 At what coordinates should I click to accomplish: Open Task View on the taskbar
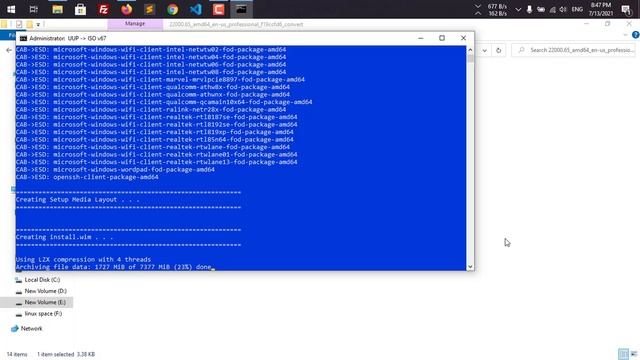(x=34, y=9)
